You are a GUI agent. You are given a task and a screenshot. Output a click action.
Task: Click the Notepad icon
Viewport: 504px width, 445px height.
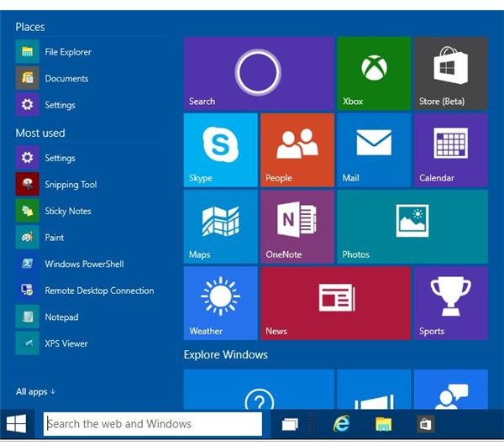point(28,317)
